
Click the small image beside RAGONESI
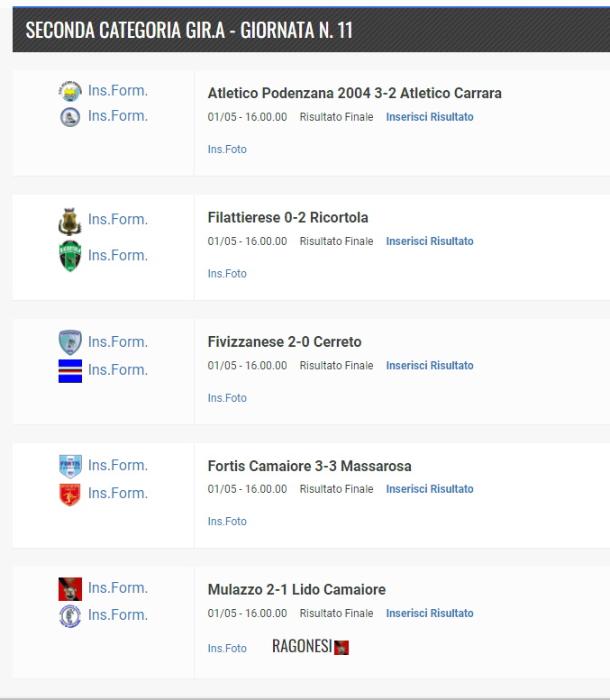pyautogui.click(x=341, y=648)
